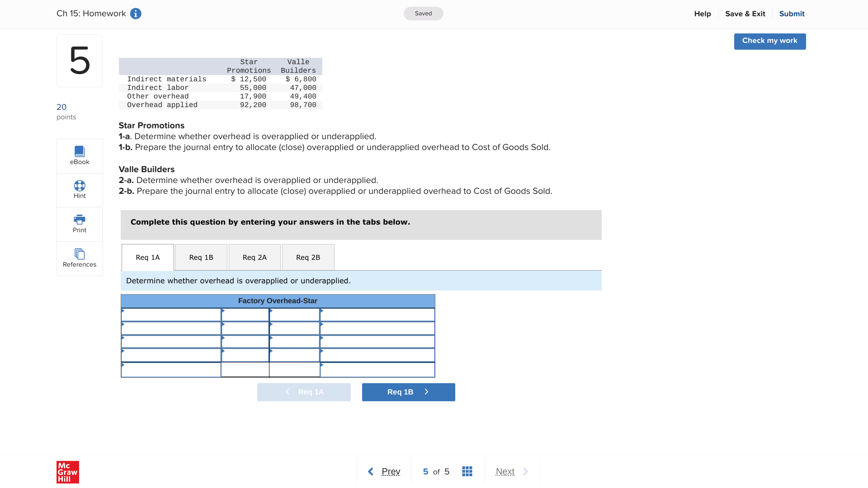The height and width of the screenshot is (488, 868).
Task: Open second row left account dropdown
Action: tap(171, 328)
